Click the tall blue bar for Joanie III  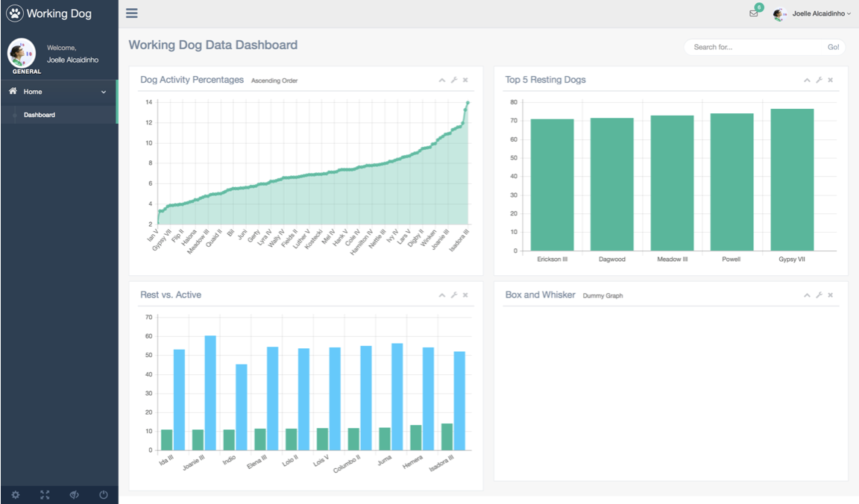[210, 393]
